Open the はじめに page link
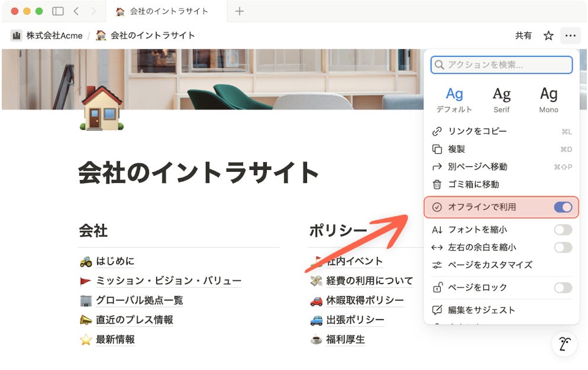This screenshot has height=370, width=588. tap(115, 261)
